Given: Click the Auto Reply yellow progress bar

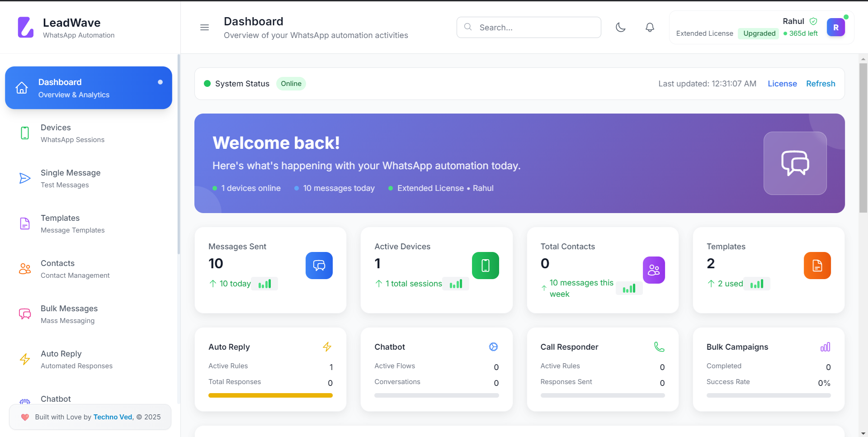Looking at the screenshot, I should point(270,395).
